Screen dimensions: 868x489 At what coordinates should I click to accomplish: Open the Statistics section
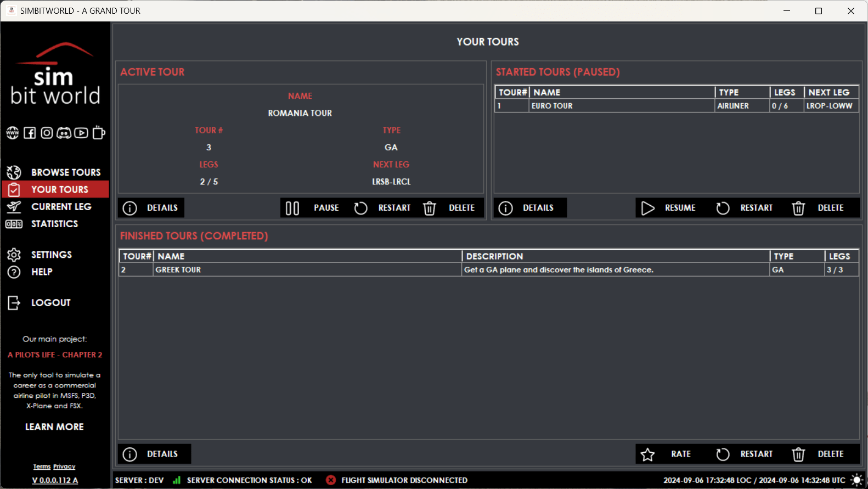pyautogui.click(x=54, y=224)
